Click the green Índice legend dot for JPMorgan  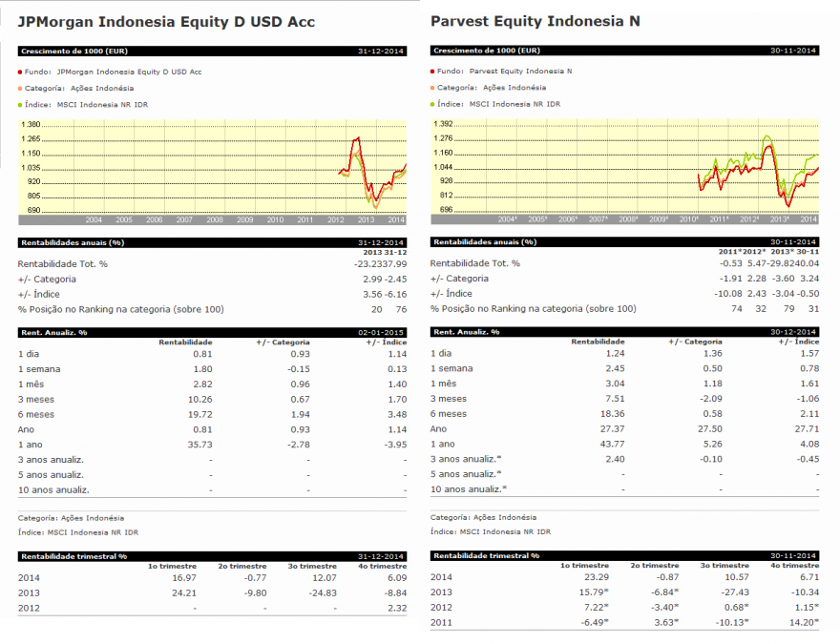[20, 105]
